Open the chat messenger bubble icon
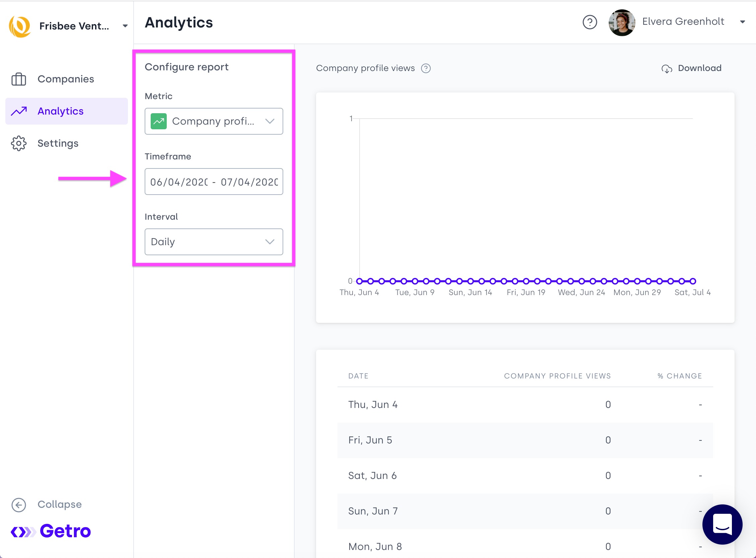Image resolution: width=756 pixels, height=558 pixels. [722, 524]
